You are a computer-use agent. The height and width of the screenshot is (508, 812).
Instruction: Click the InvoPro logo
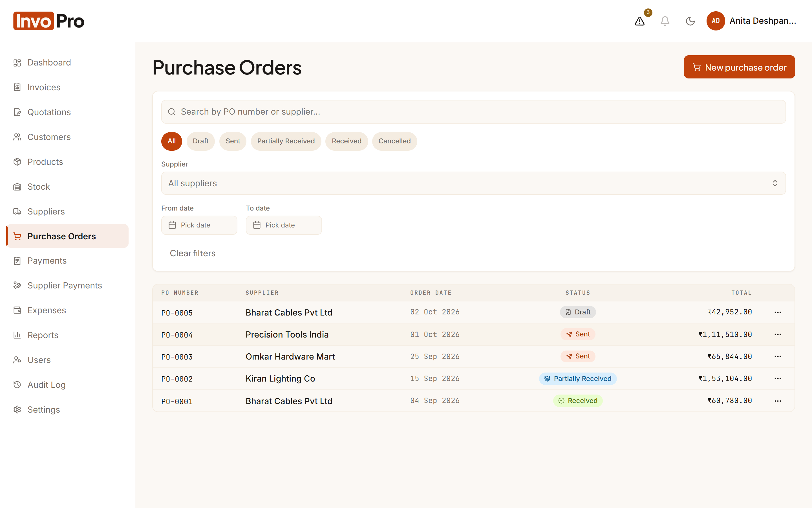(49, 21)
